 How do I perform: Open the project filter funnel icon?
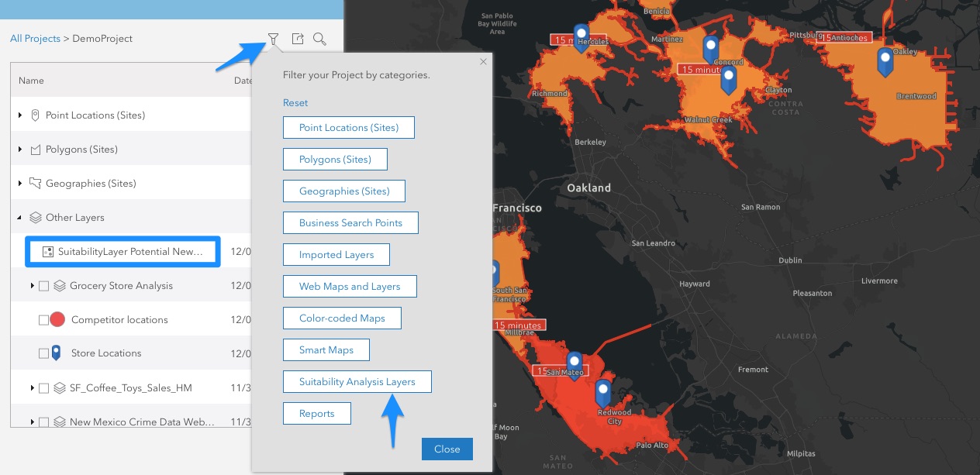[273, 39]
